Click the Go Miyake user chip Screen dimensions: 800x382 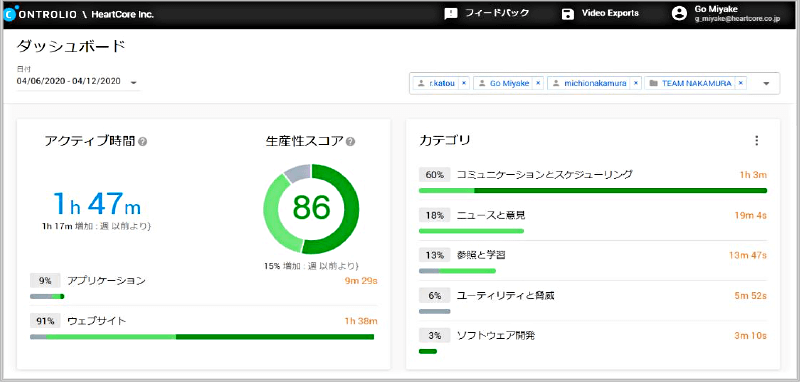(x=508, y=83)
